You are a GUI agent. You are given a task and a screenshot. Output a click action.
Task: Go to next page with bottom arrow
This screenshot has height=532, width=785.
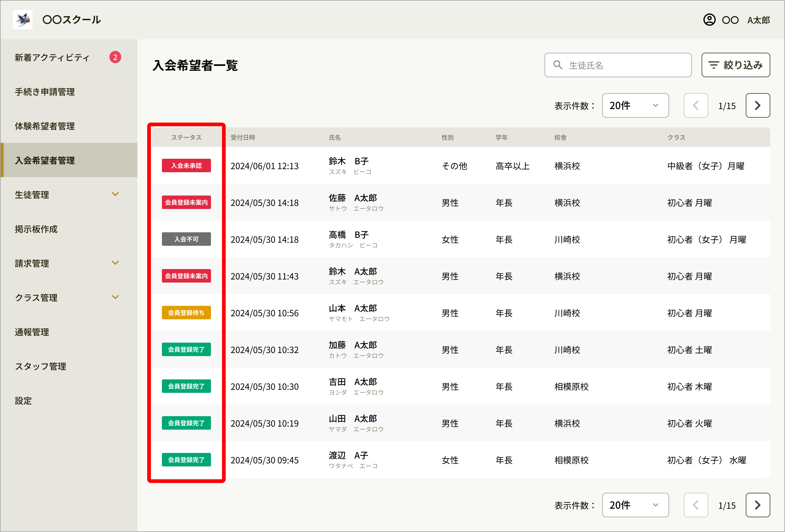click(758, 505)
